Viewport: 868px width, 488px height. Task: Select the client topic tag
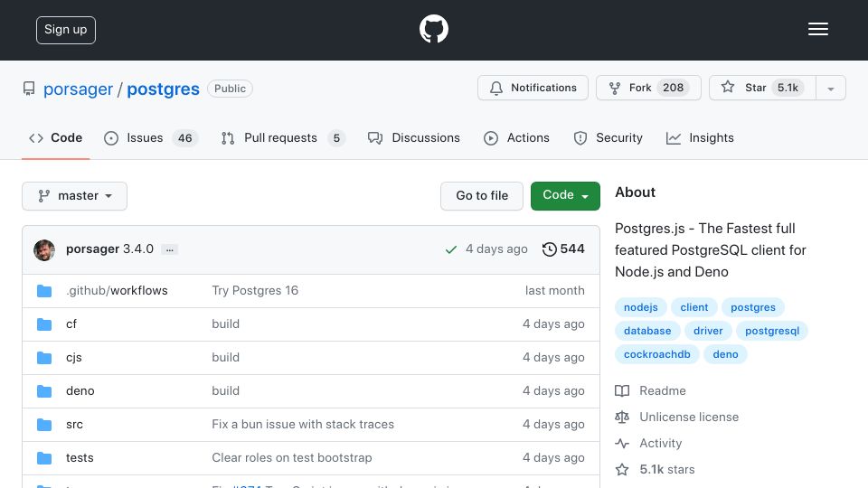point(694,307)
